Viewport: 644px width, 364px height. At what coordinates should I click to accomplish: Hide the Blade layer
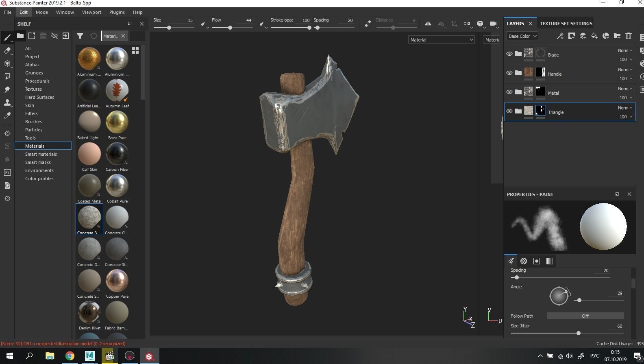pos(509,54)
